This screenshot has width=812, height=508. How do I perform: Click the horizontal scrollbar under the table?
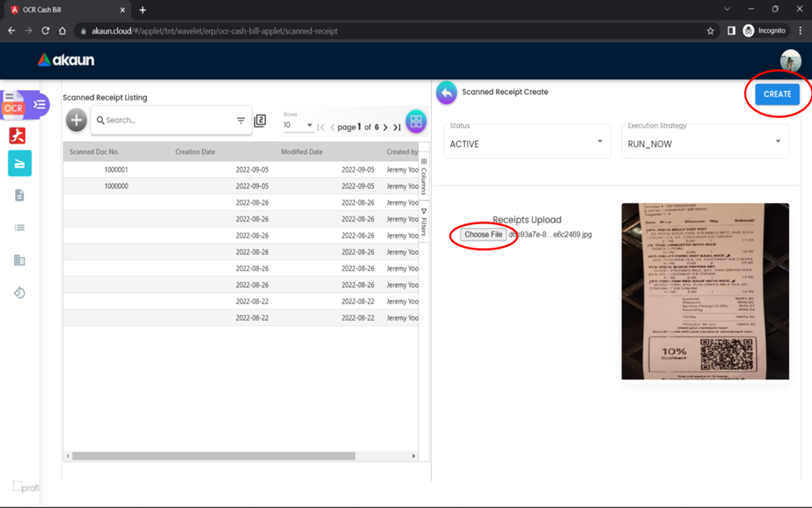coord(213,456)
